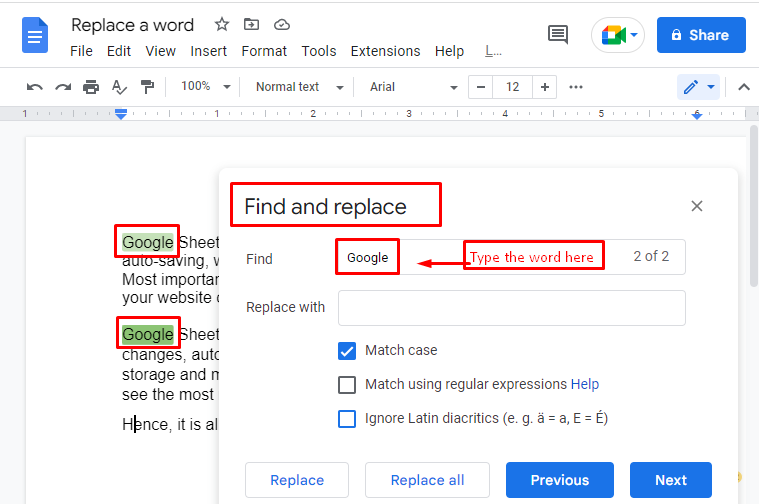Viewport: 759px width, 504px height.
Task: Select the Paint format tool
Action: click(x=147, y=87)
